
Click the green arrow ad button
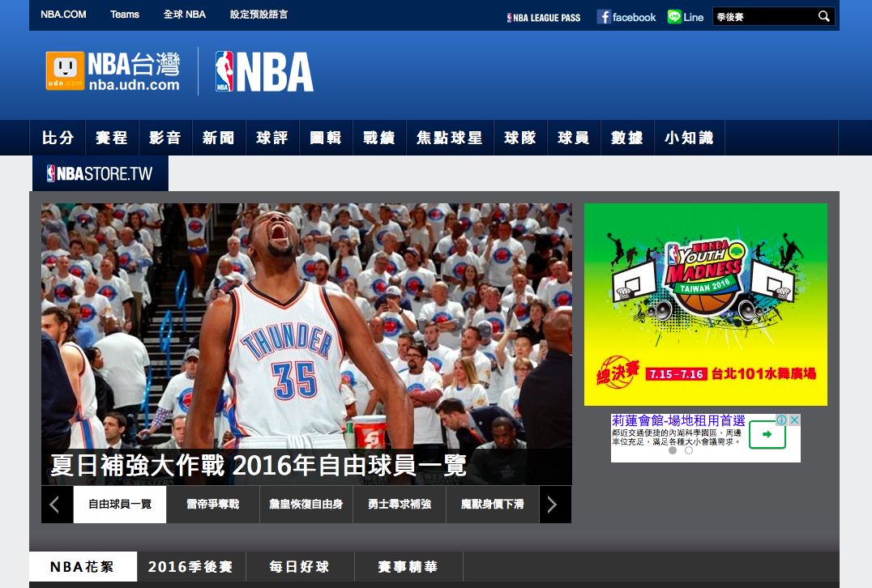(767, 435)
